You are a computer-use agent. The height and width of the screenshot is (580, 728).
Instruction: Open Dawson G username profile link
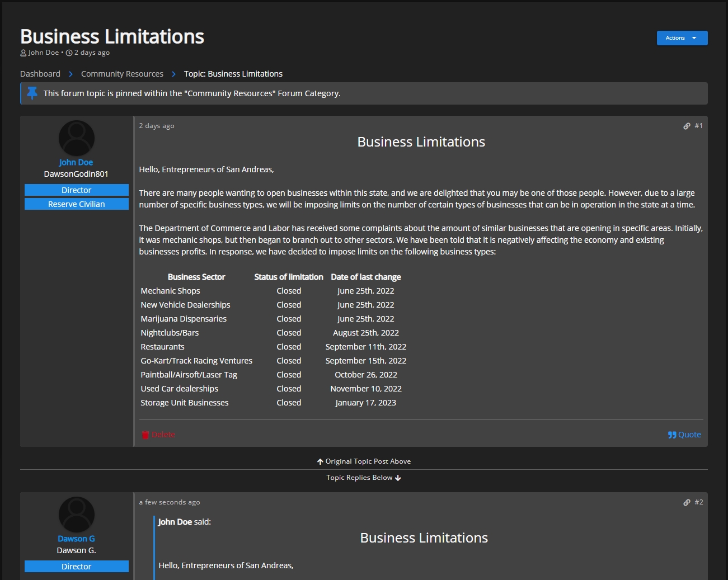pos(76,539)
